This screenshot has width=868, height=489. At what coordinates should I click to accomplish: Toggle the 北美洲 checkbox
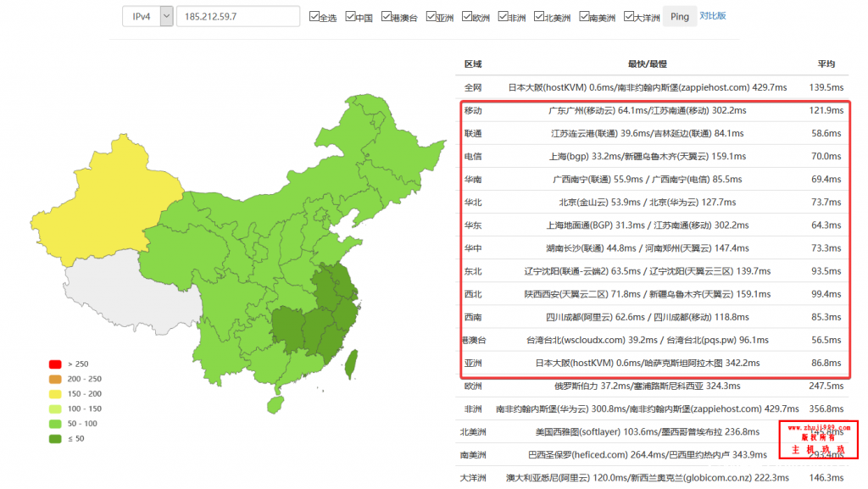[539, 16]
